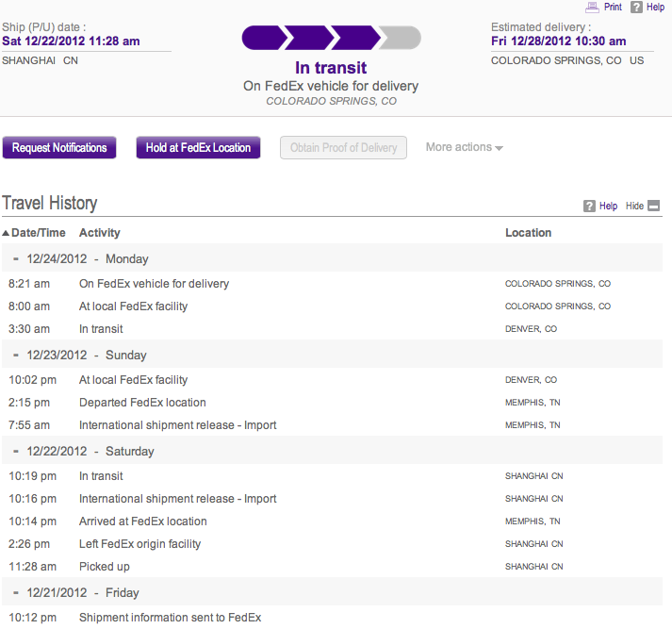Viewport: 672px width, 629px height.
Task: Collapse the 12/21/2012 Friday group
Action: click(16, 592)
